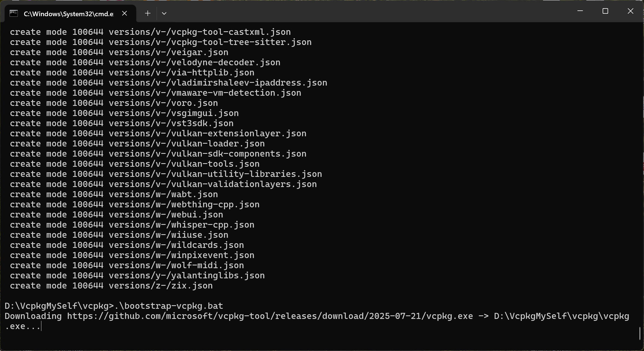Click the cmd.exe icon in the tab

pos(14,13)
